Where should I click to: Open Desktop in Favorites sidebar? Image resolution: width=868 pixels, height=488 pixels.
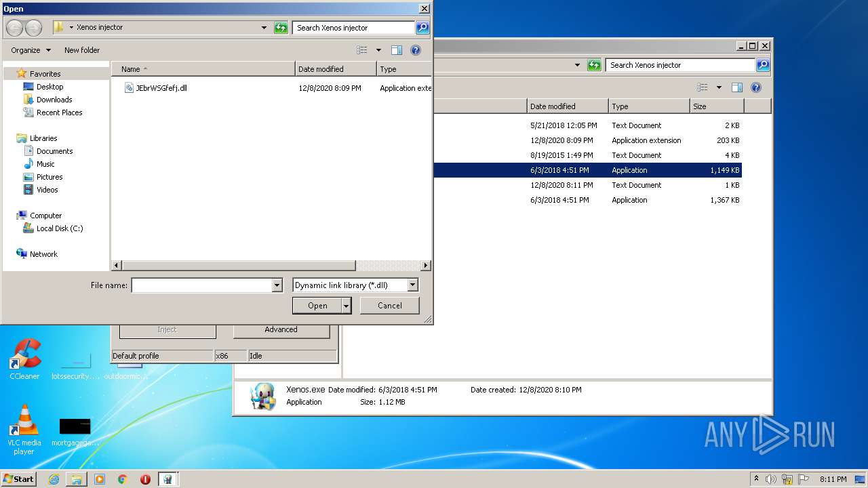(50, 87)
